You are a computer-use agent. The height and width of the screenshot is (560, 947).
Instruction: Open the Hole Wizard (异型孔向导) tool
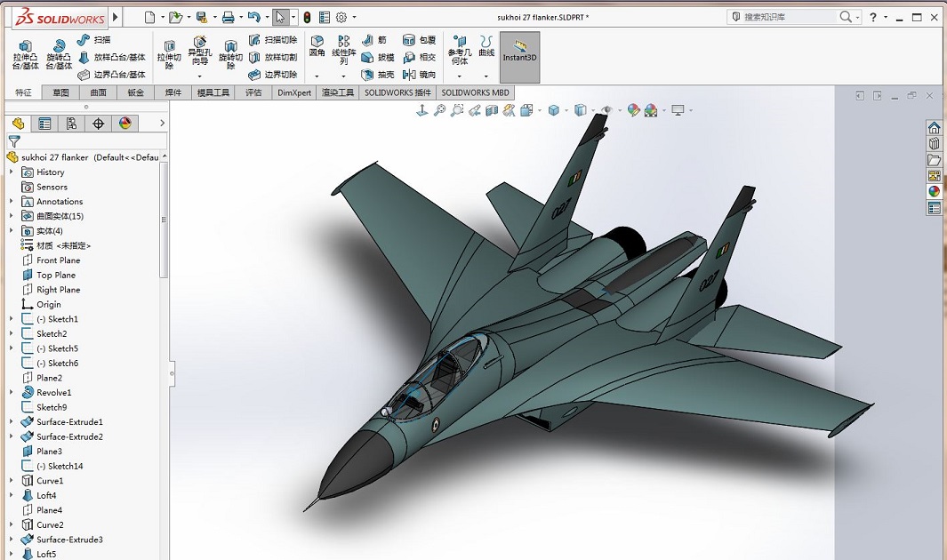pyautogui.click(x=199, y=51)
